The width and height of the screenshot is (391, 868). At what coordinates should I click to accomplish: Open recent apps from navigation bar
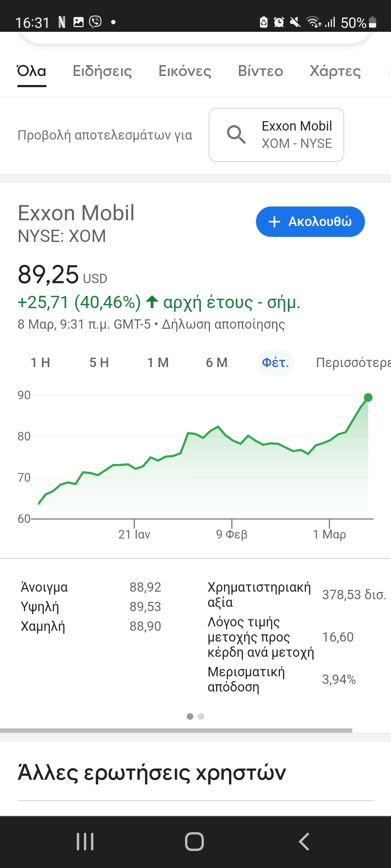[85, 841]
